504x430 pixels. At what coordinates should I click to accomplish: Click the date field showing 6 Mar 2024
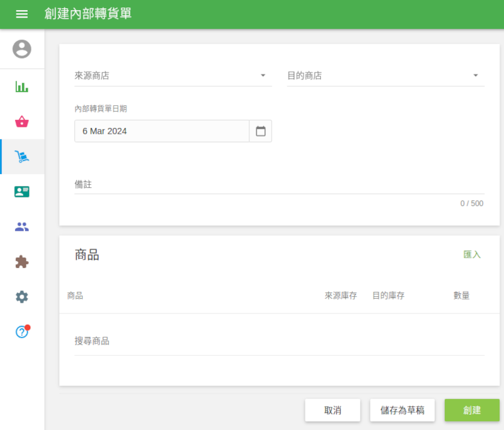162,131
